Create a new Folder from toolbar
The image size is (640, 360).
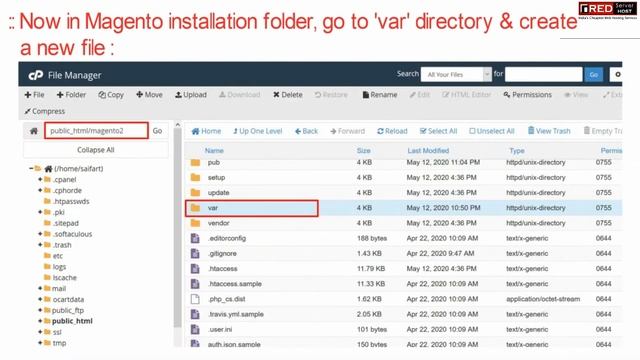point(71,95)
